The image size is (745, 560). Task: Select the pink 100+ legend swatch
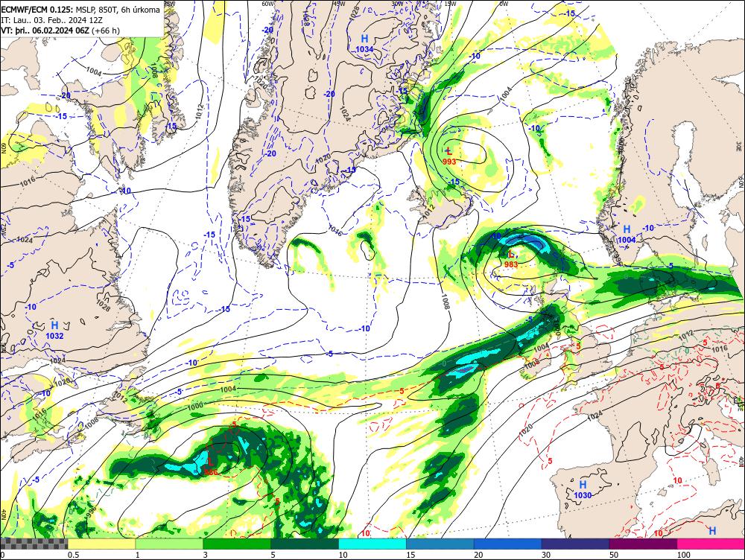(x=711, y=544)
